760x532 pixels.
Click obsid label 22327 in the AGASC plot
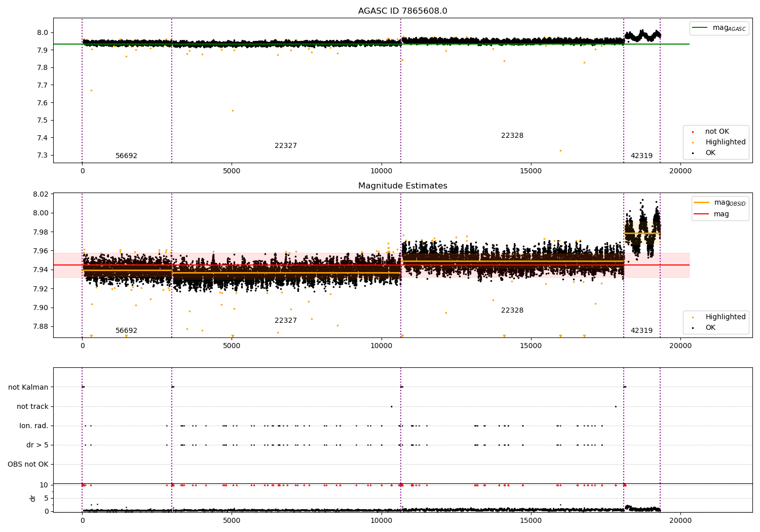tap(286, 146)
